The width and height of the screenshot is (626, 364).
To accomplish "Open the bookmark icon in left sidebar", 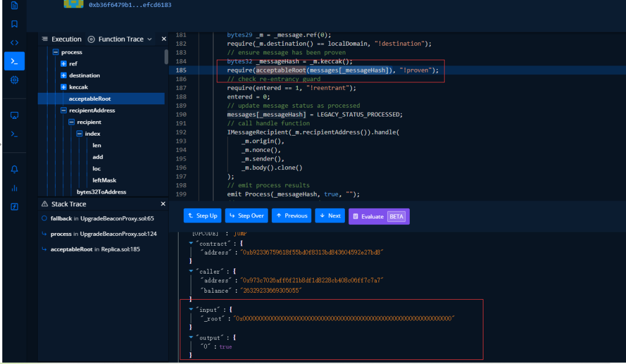I will coord(14,24).
